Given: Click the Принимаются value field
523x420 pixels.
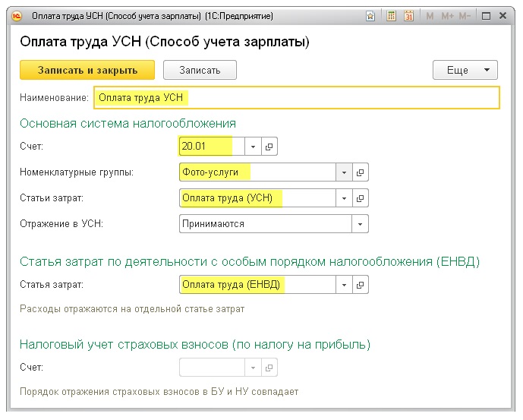Looking at the screenshot, I should click(x=266, y=224).
